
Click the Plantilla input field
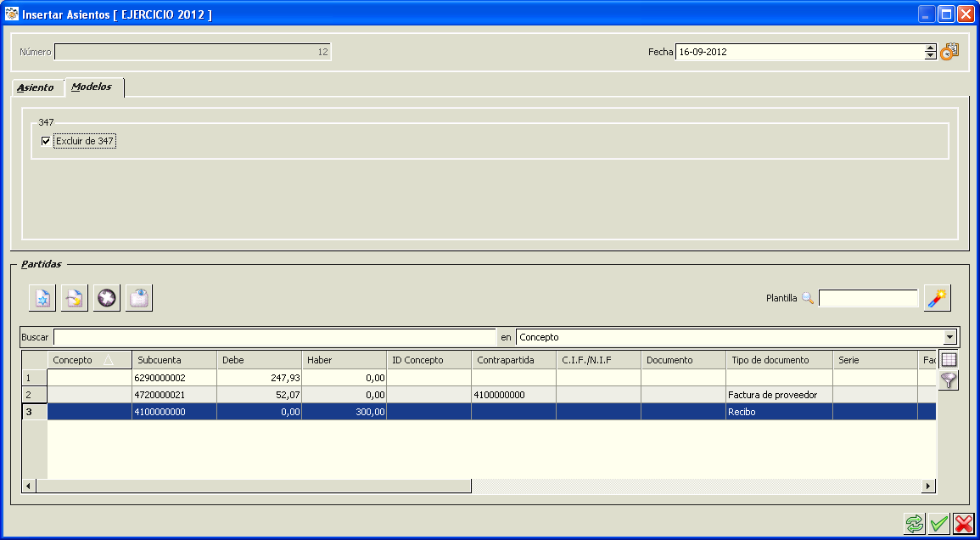click(868, 299)
